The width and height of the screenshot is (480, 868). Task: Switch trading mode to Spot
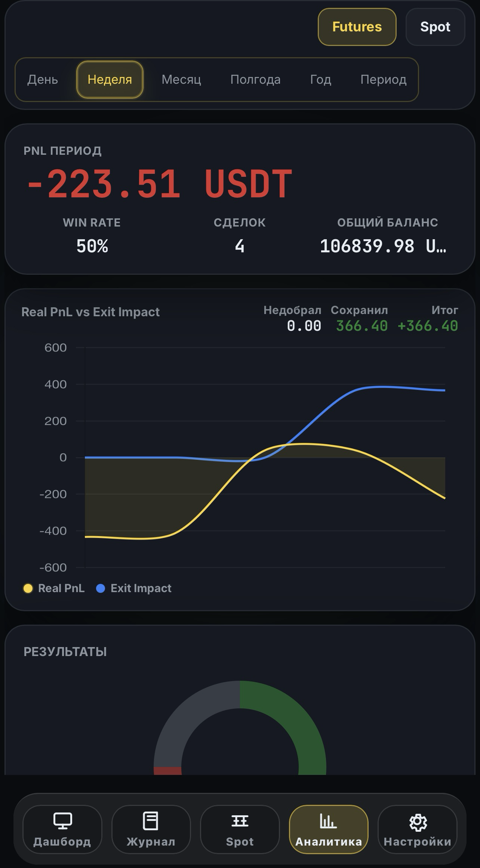pos(435,27)
